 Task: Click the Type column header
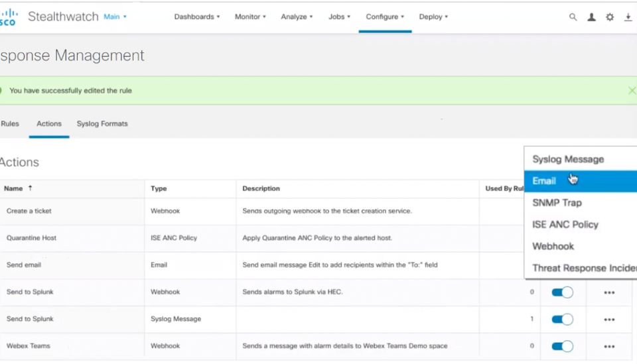pos(159,188)
